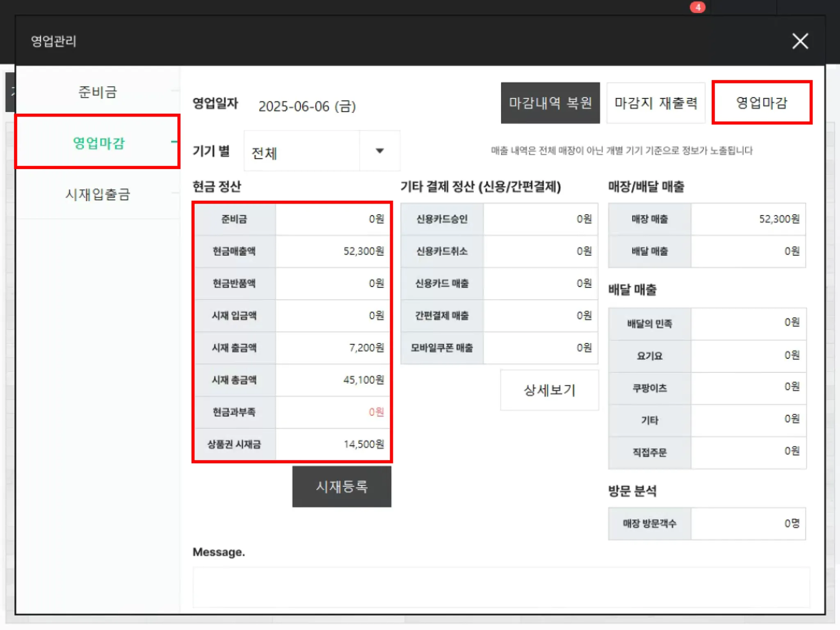This screenshot has width=840, height=630.
Task: Close the 영업관리 dialog with X
Action: coord(799,41)
